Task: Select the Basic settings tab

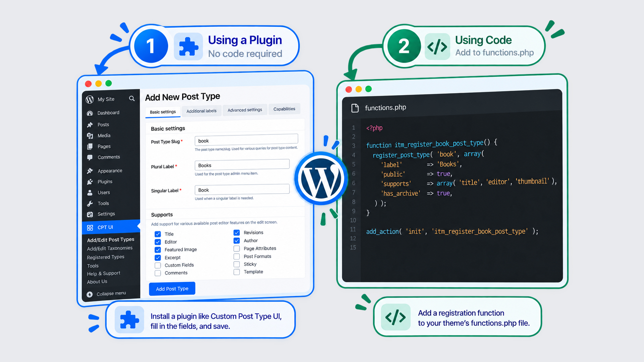Action: point(163,112)
